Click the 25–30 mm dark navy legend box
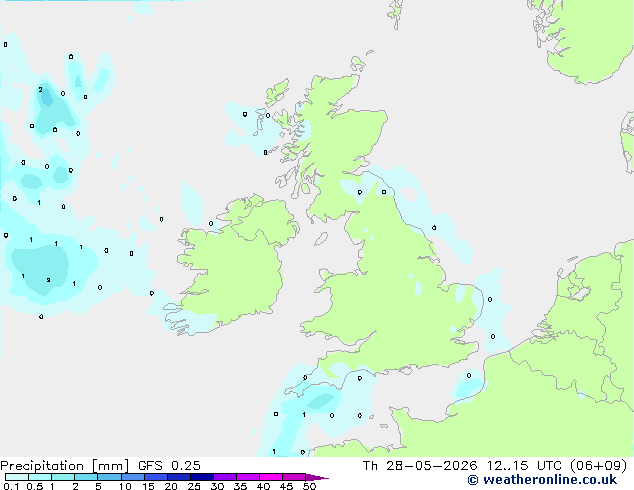Screen dimensions: 634x490 202,477
